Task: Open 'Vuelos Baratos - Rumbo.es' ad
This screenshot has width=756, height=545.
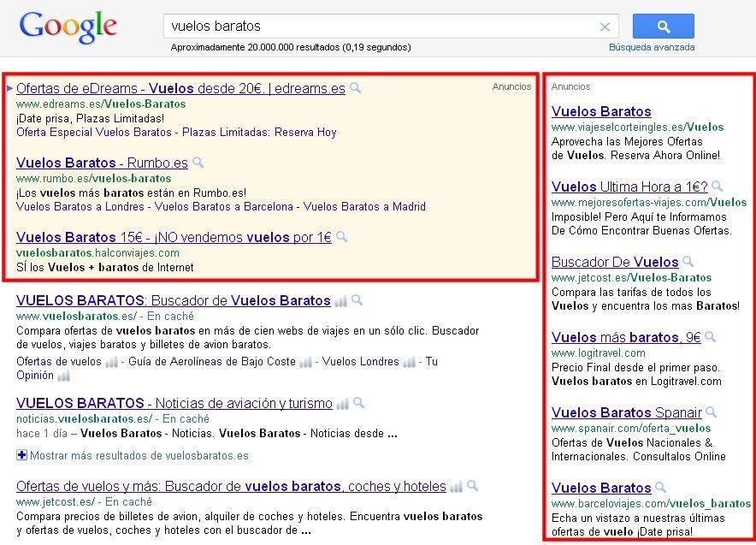Action: 103,163
